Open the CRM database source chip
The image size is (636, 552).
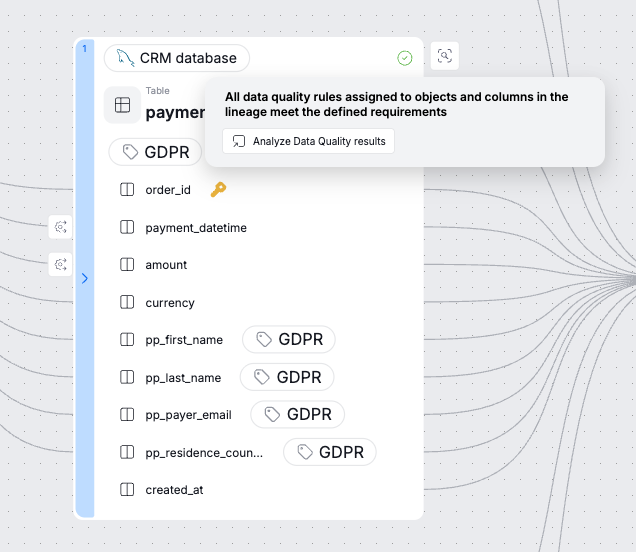click(177, 58)
